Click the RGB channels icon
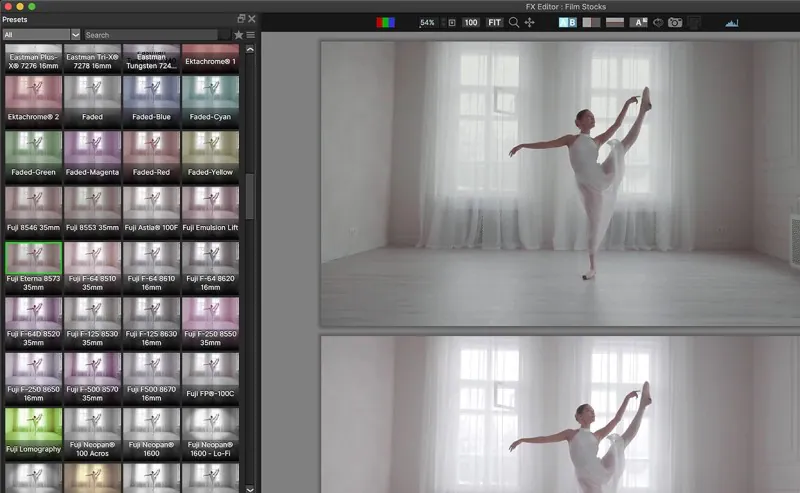 385,22
